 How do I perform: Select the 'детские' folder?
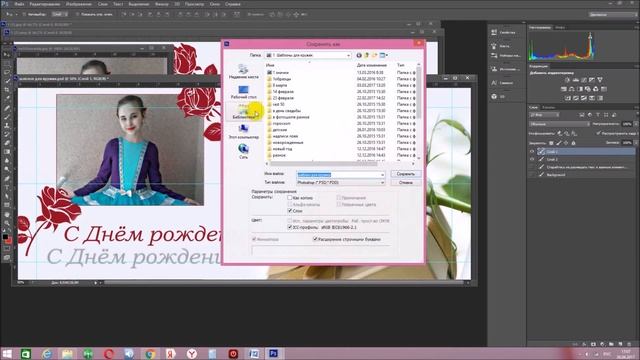coord(280,130)
